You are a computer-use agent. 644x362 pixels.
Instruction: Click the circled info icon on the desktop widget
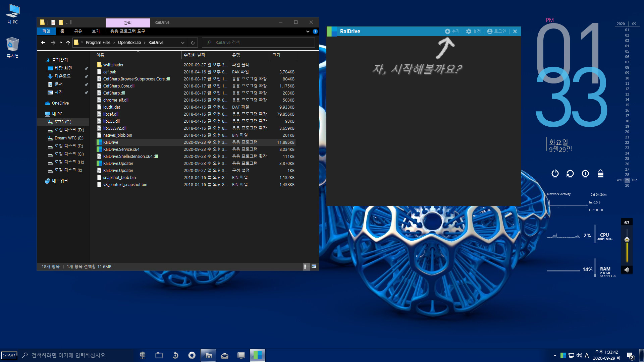coord(585,173)
